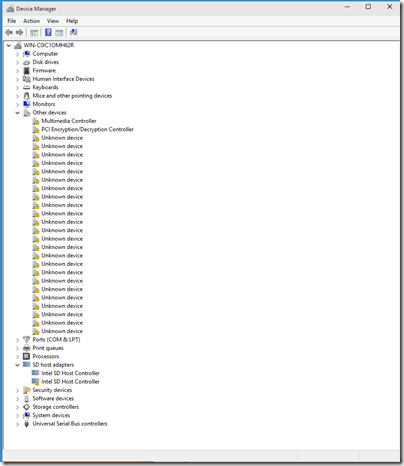Open the Action menu
Image resolution: width=404 pixels, height=466 pixels.
[31, 21]
